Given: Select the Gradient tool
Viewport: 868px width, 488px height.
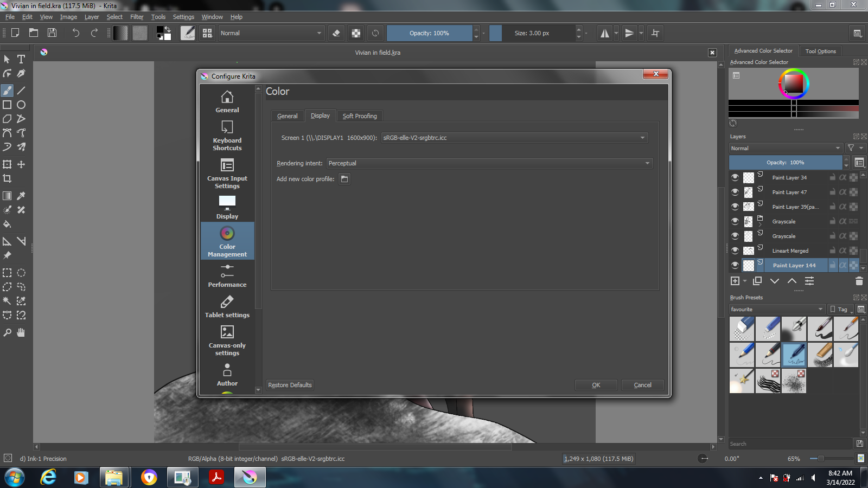Looking at the screenshot, I should point(7,196).
